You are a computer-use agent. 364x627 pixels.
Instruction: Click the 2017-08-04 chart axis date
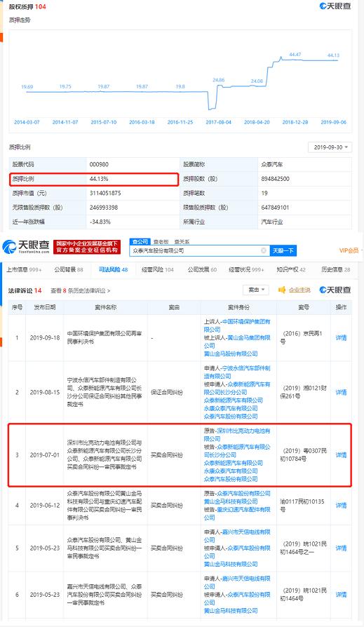[x=218, y=122]
